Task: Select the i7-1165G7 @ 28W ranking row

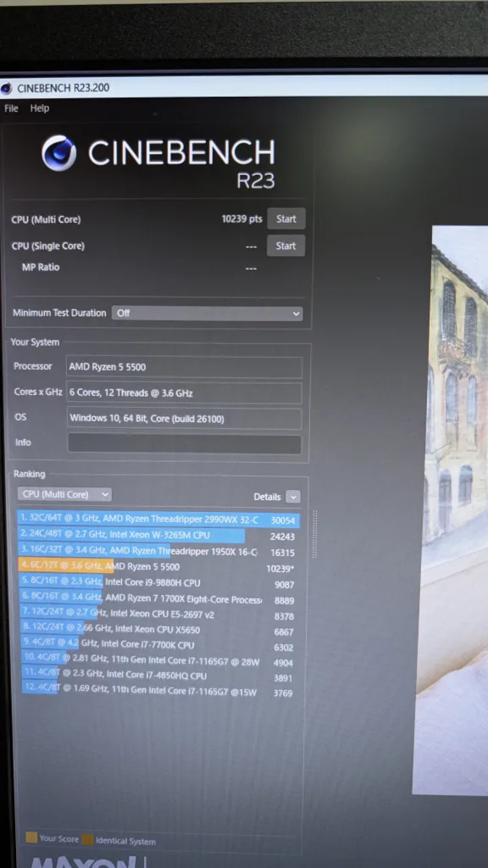Action: point(158,661)
